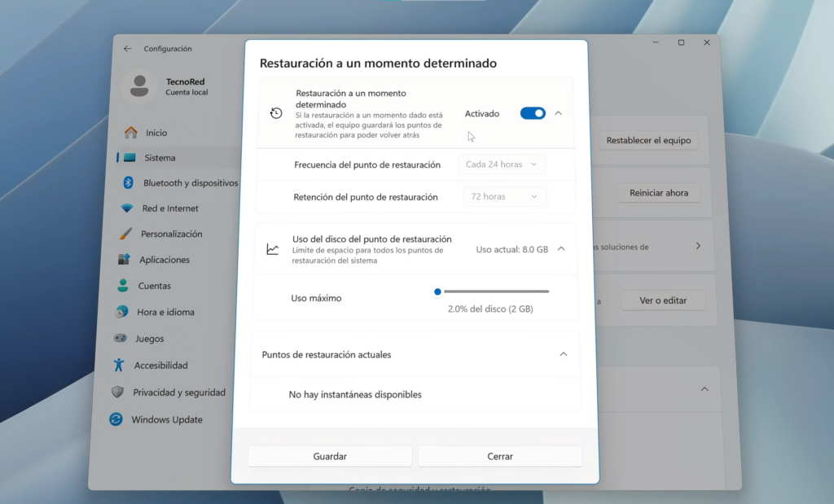Open Windows Update settings page
834x504 pixels.
[167, 419]
